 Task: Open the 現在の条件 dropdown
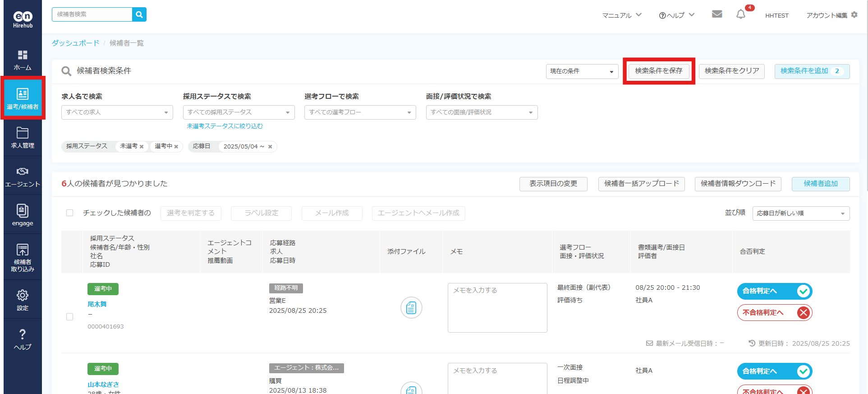click(582, 71)
